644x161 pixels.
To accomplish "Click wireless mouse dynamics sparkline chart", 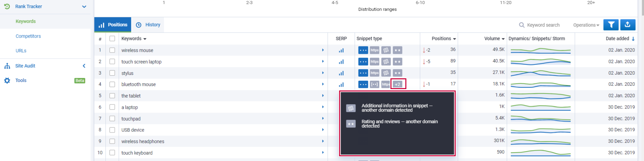I will [541, 50].
